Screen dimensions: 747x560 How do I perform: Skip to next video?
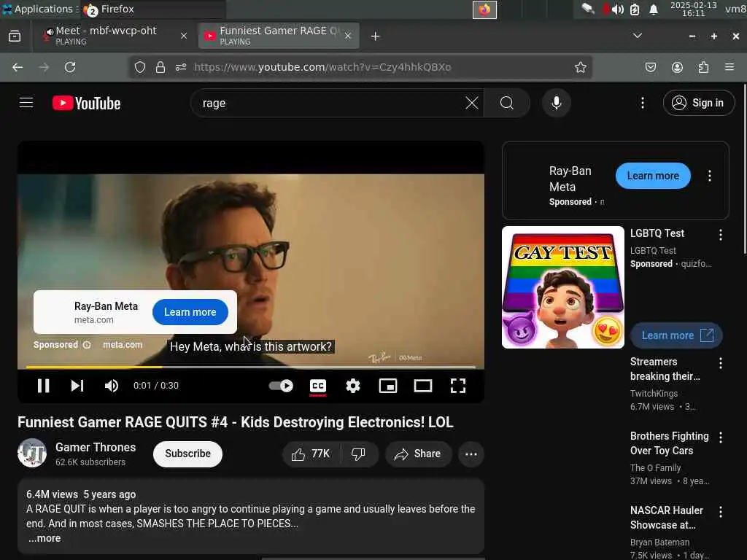[x=77, y=386]
